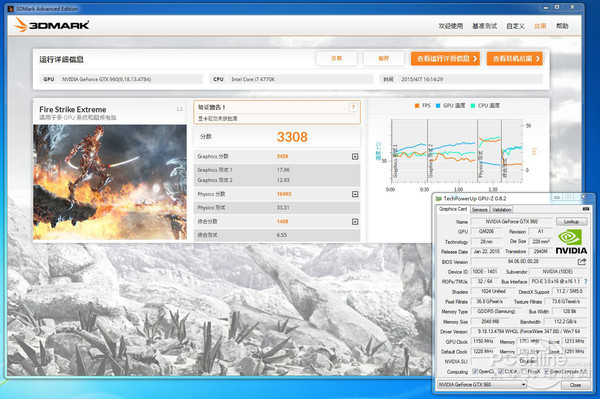
Task: Open the 自定义 menu tab
Action: [515, 26]
